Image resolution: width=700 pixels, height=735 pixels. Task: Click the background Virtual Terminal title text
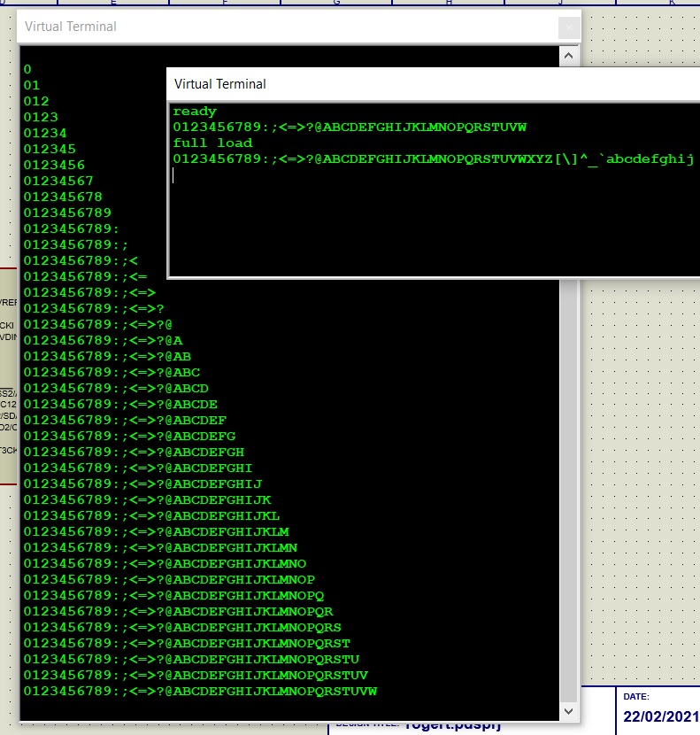(x=71, y=27)
